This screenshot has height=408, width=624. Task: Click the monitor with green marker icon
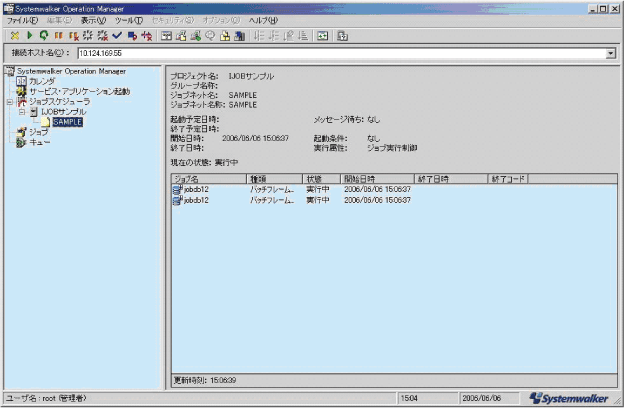point(195,36)
